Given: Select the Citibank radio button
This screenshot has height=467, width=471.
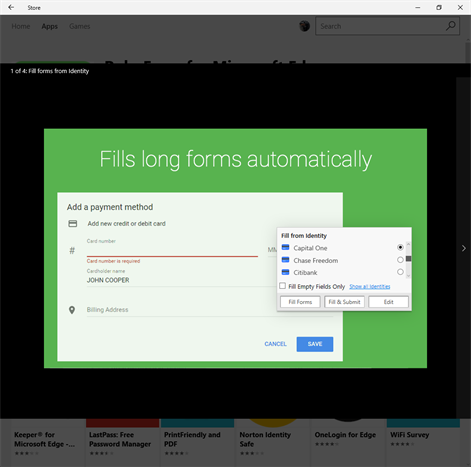Looking at the screenshot, I should [400, 272].
